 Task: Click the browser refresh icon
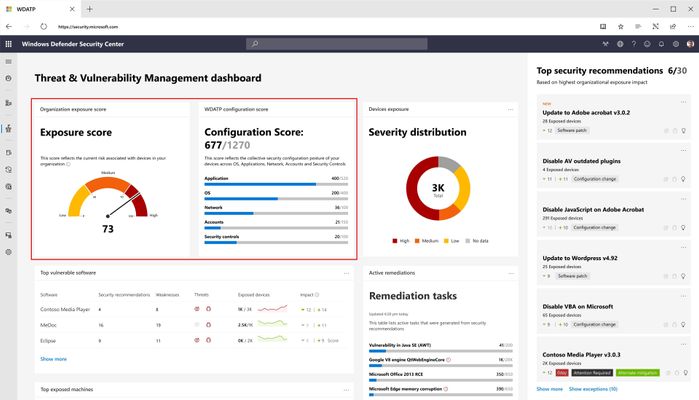click(43, 26)
